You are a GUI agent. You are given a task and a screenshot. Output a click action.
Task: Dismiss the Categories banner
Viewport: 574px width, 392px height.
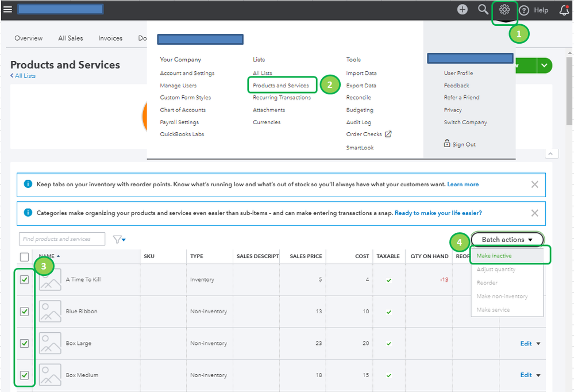534,213
